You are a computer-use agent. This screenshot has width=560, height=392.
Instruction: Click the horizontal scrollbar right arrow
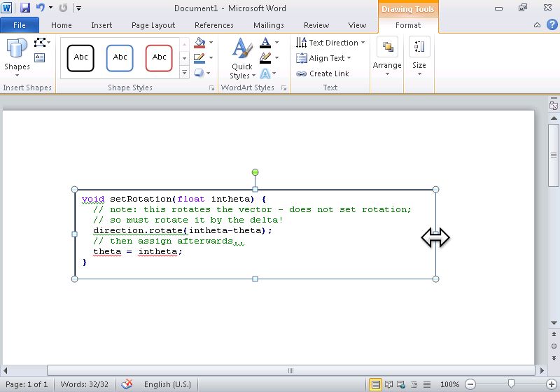click(542, 370)
